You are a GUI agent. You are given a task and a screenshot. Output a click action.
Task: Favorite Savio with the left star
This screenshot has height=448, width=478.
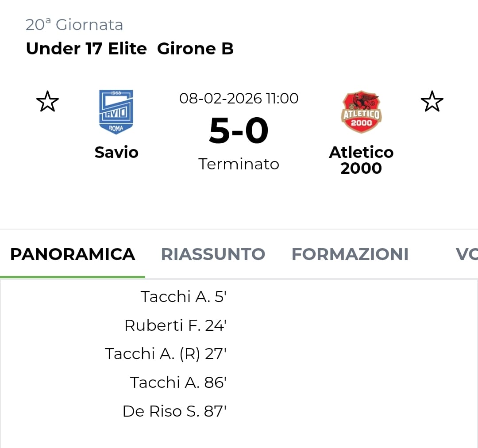pos(47,102)
